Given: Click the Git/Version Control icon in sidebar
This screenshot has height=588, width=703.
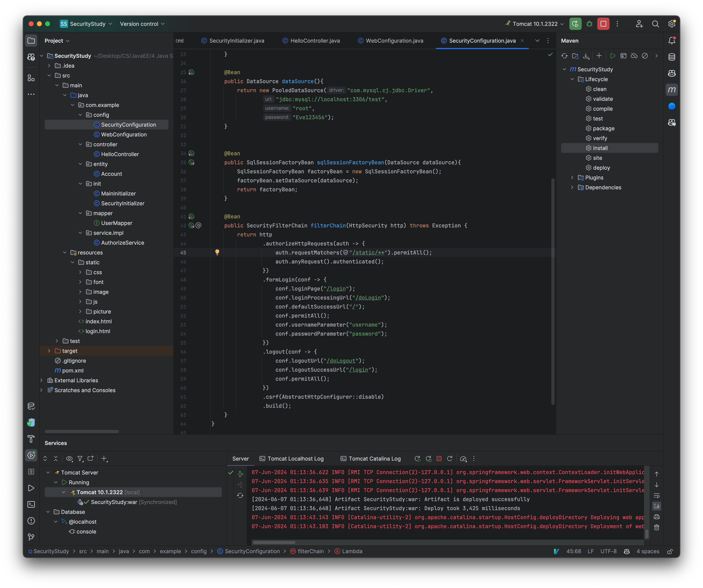Looking at the screenshot, I should tap(32, 538).
